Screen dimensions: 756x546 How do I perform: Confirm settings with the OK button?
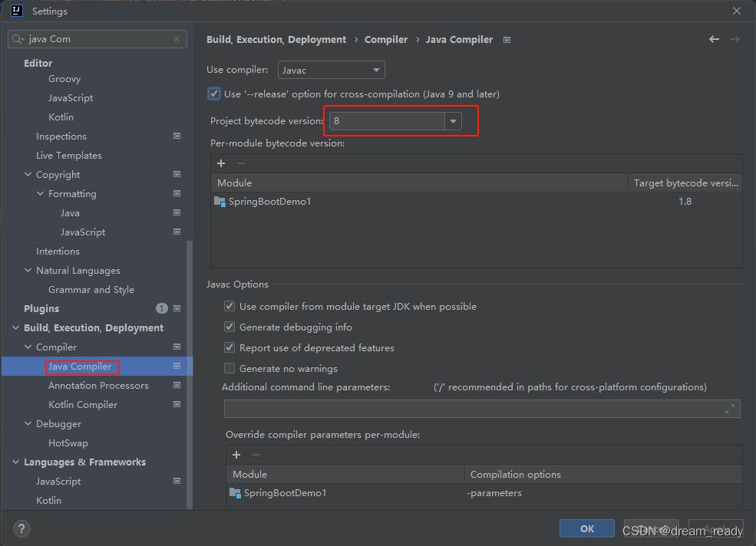[587, 528]
